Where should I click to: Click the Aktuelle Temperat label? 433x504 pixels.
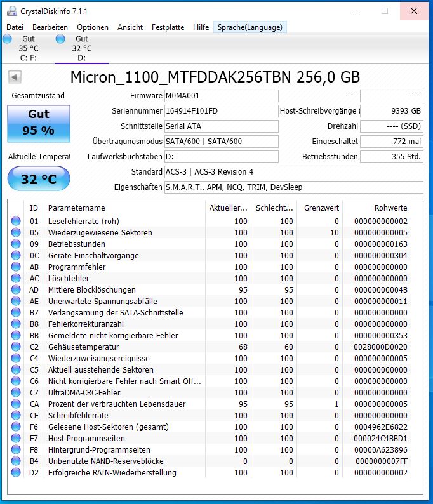39,157
